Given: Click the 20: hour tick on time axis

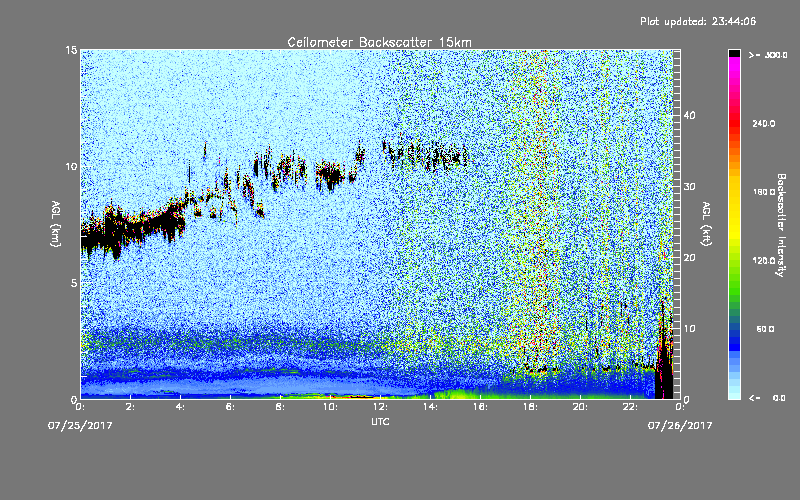Looking at the screenshot, I should (581, 407).
